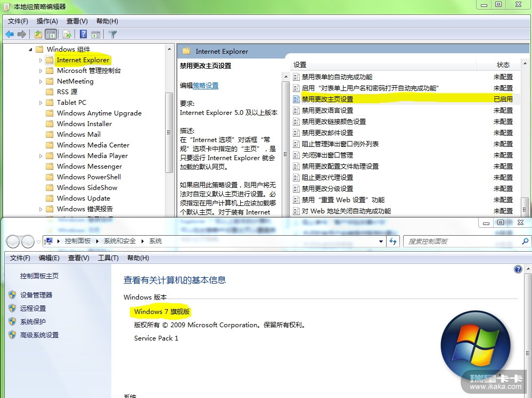Click the RSS 源 folder icon

[x=50, y=92]
